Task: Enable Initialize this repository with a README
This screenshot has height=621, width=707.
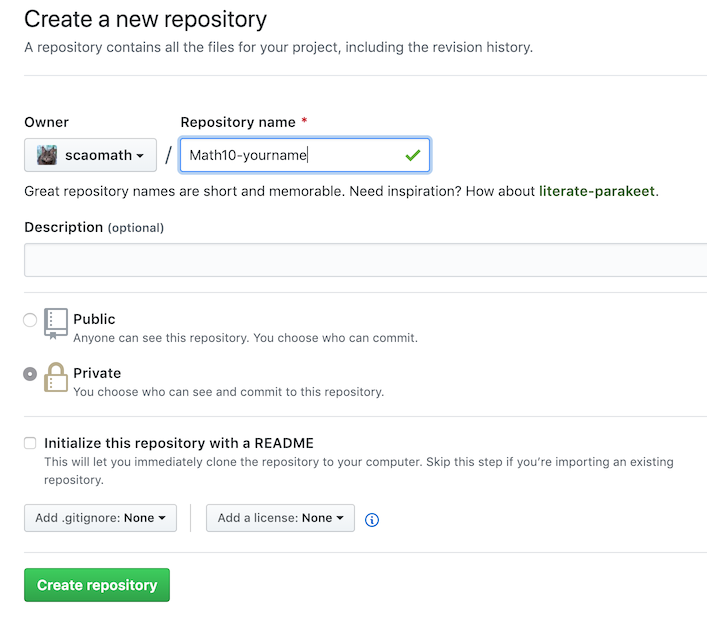Action: [x=30, y=443]
